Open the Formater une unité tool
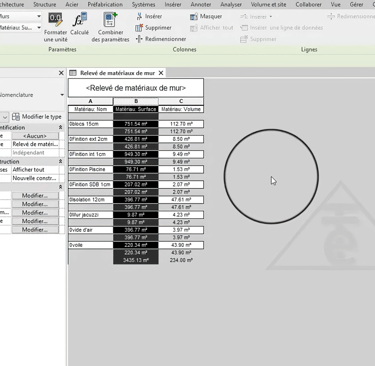The height and width of the screenshot is (366, 375). tap(55, 27)
